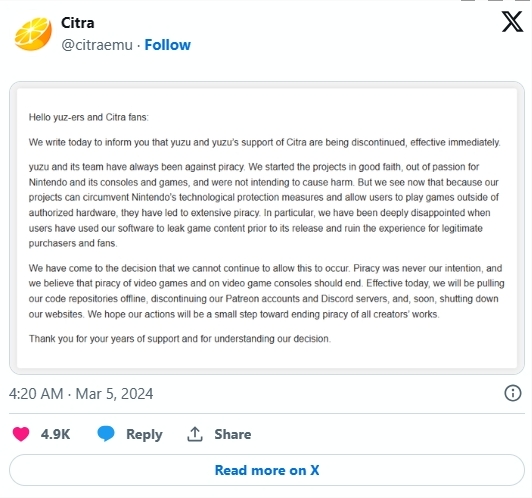This screenshot has width=532, height=498.
Task: Click the paragraph starting 'We write today to inform'
Action: 265,142
